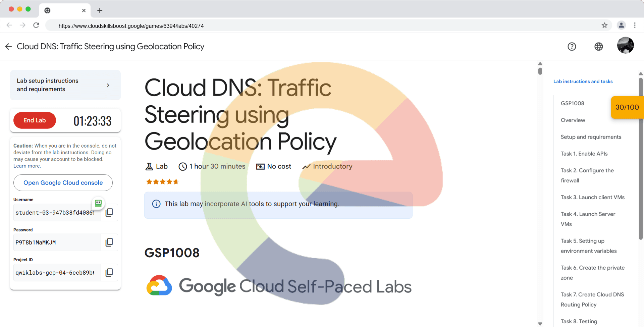Screen dimensions: 644x327
Task: Expand Lab setup instructions and requirements
Action: [x=65, y=85]
